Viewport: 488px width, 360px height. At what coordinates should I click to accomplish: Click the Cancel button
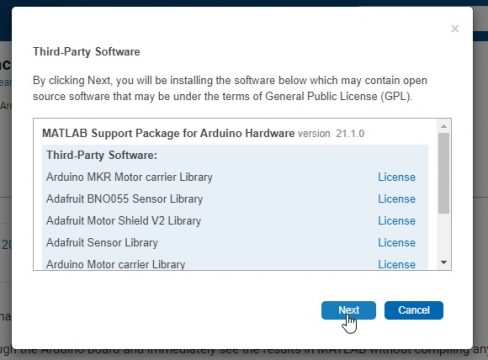[414, 310]
